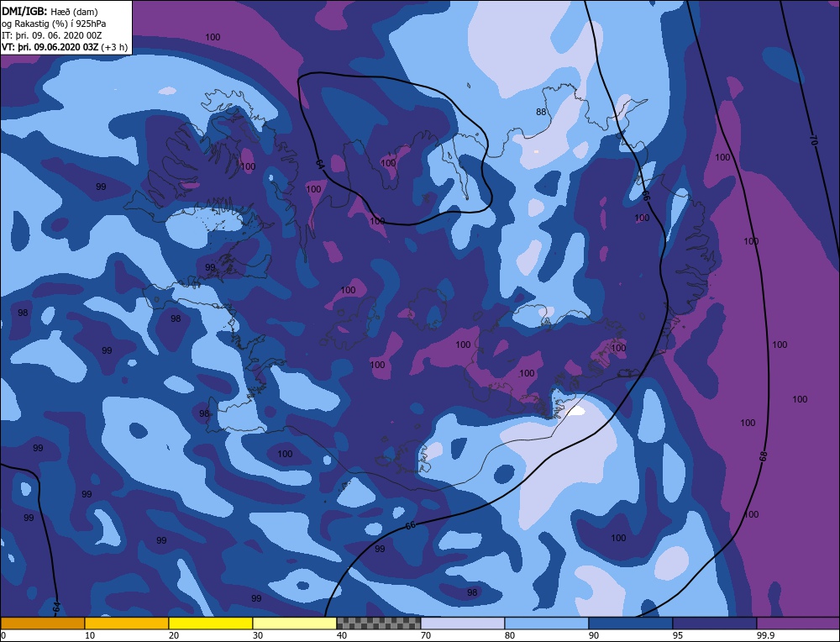Click the 'IT: þri. 09. 06. 2020 00Z' line
840x642 pixels.
pyautogui.click(x=51, y=34)
